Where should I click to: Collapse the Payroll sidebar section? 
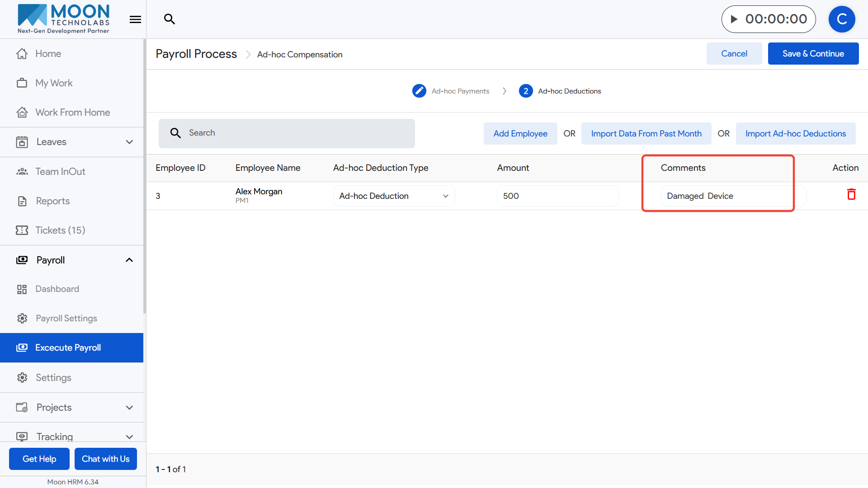tap(129, 260)
